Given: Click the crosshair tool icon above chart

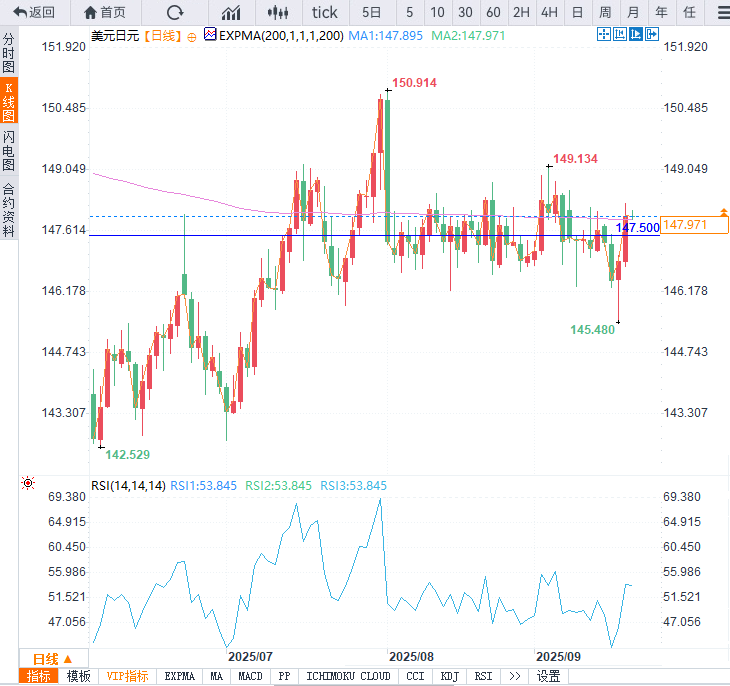Looking at the screenshot, I should (604, 34).
